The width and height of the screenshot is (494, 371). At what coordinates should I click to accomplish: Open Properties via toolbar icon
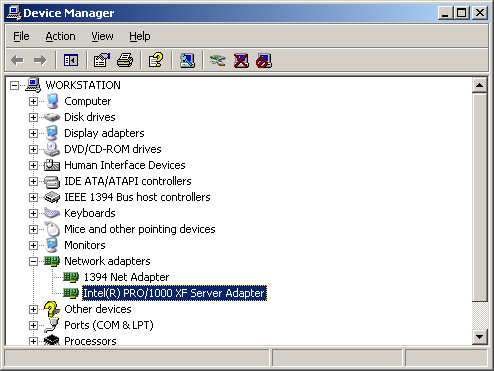[x=101, y=60]
